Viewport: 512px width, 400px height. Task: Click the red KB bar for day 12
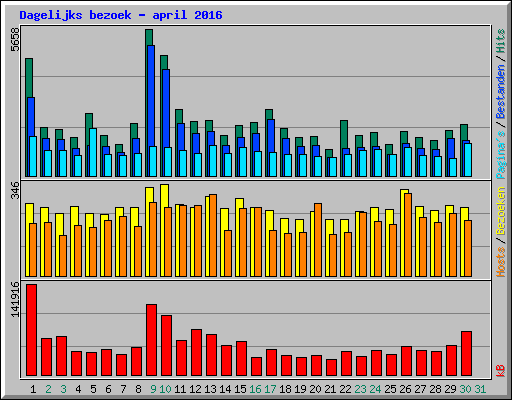(x=197, y=353)
